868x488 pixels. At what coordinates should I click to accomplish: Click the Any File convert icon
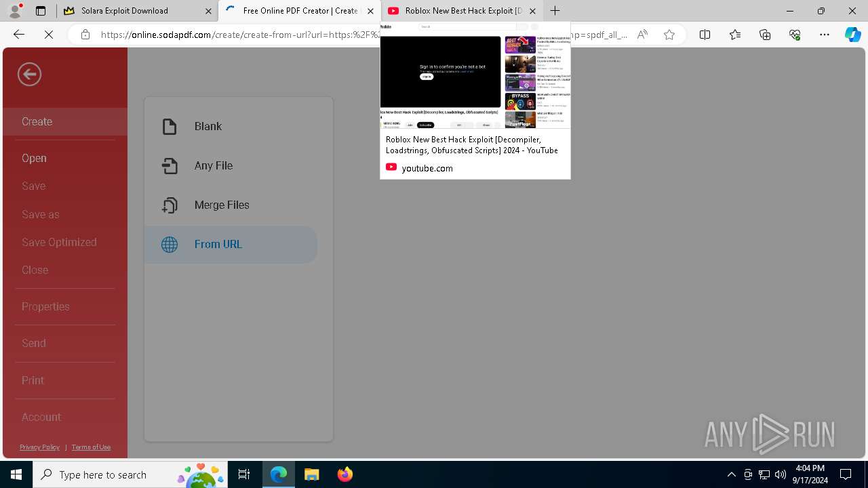coord(170,166)
